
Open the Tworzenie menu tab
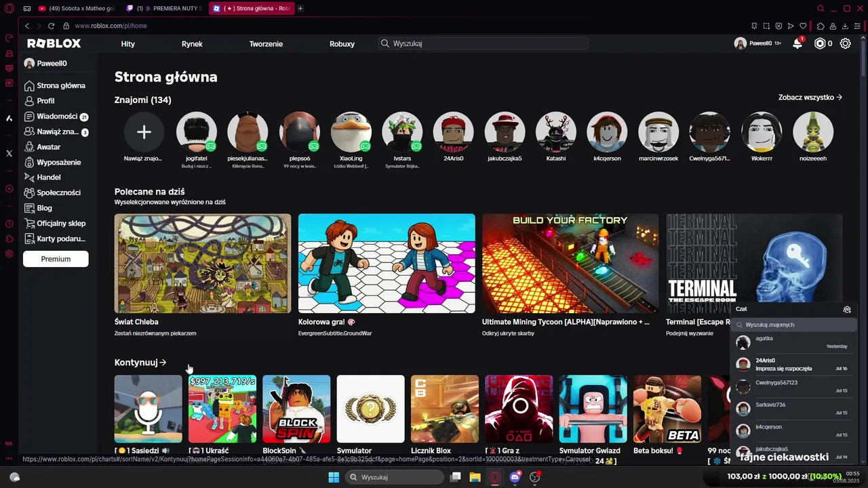pyautogui.click(x=266, y=43)
